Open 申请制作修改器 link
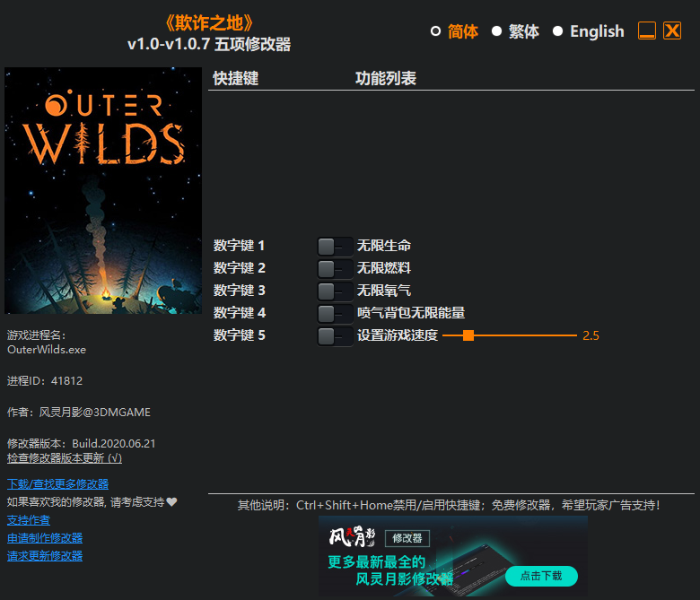The height and width of the screenshot is (600, 700). tap(45, 538)
